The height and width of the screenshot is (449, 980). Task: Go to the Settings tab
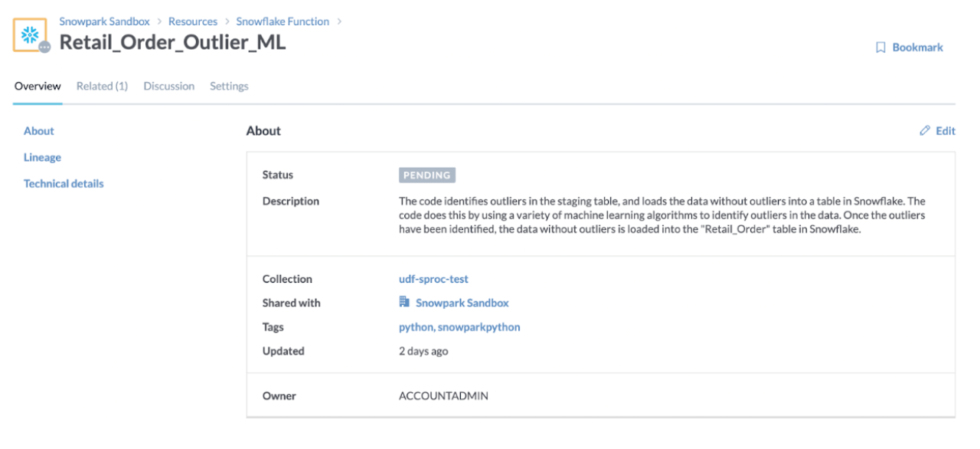point(229,86)
